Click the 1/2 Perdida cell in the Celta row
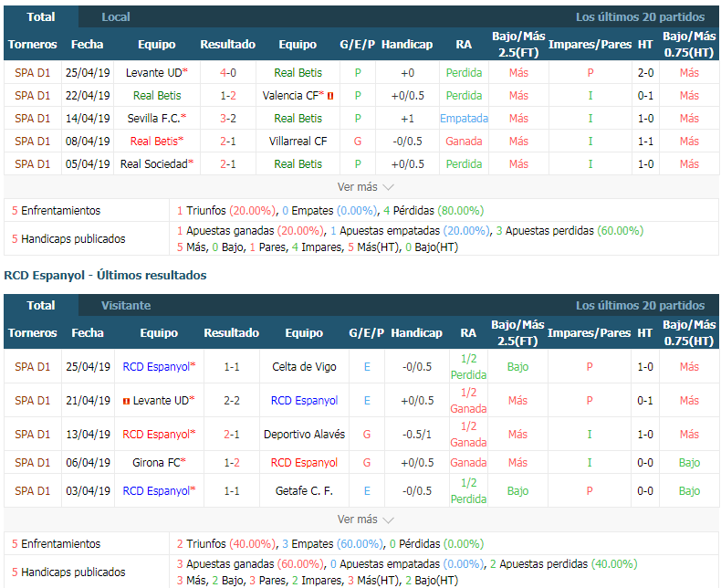 [468, 367]
